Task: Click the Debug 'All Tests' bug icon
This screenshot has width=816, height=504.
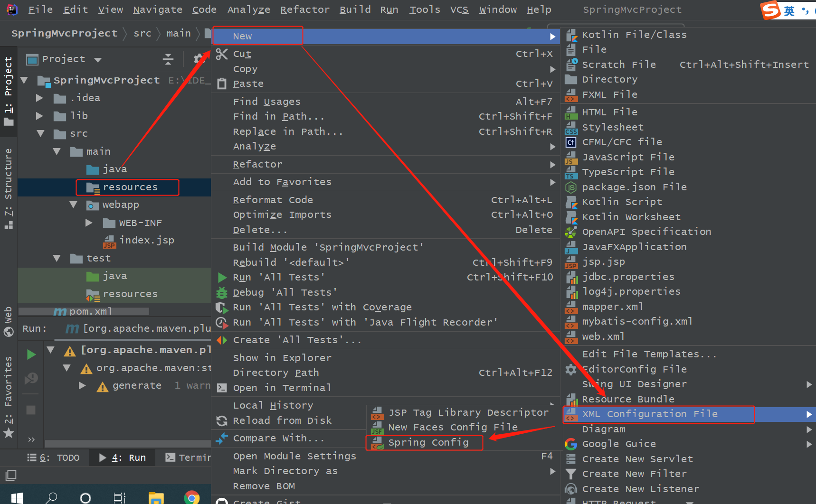Action: click(x=222, y=292)
